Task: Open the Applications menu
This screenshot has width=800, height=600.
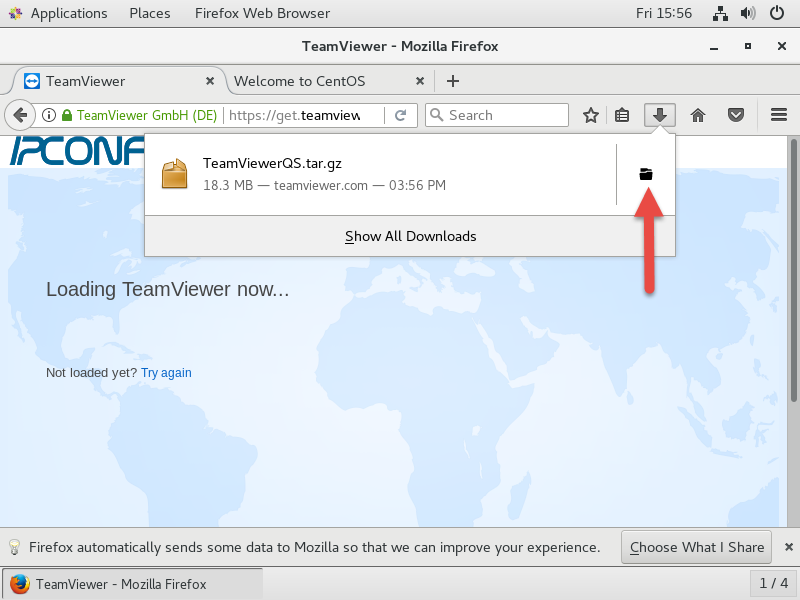Action: point(69,13)
